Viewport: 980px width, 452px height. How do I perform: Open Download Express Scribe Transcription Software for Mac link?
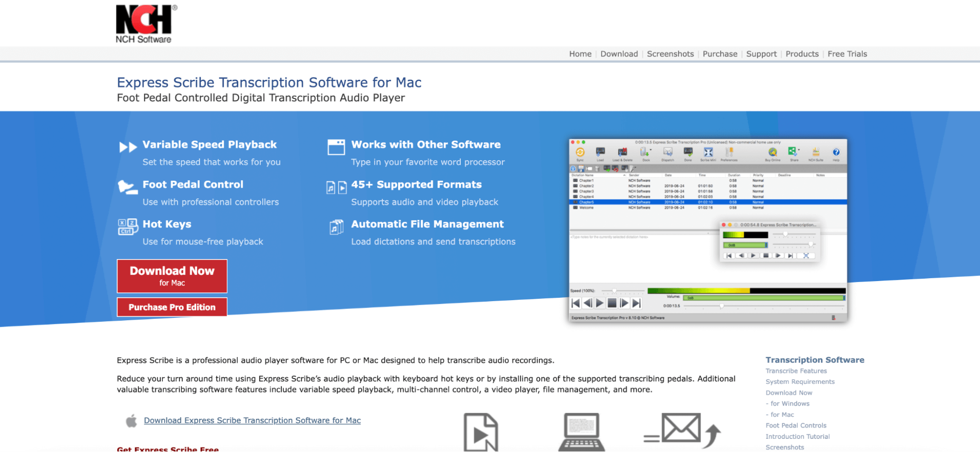coord(252,421)
